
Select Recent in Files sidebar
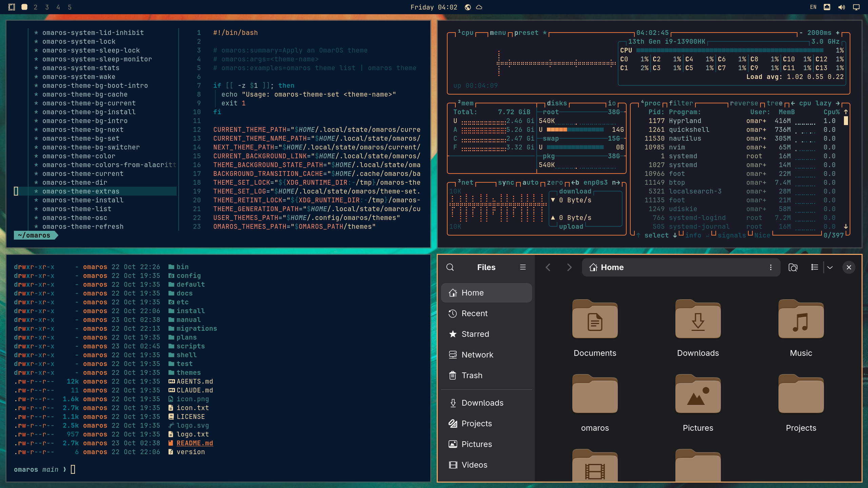(x=486, y=313)
